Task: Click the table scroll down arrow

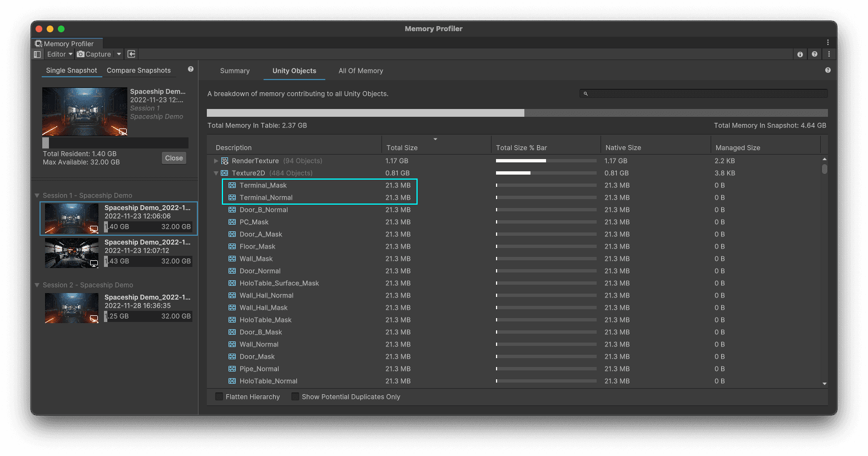Action: point(825,384)
